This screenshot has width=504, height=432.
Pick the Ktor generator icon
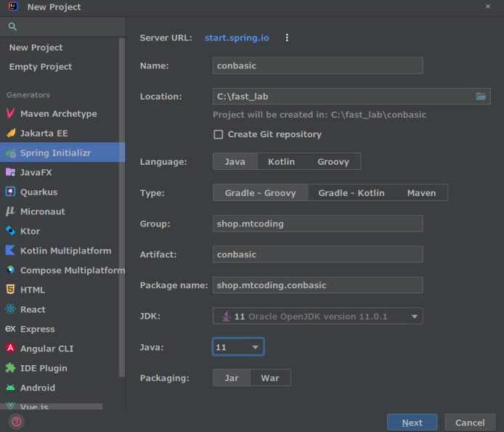click(11, 231)
